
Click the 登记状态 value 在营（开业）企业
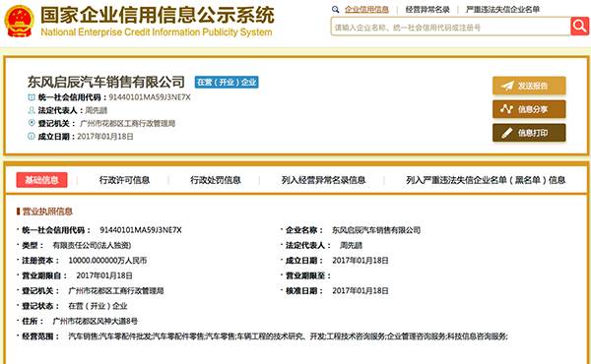tap(98, 306)
